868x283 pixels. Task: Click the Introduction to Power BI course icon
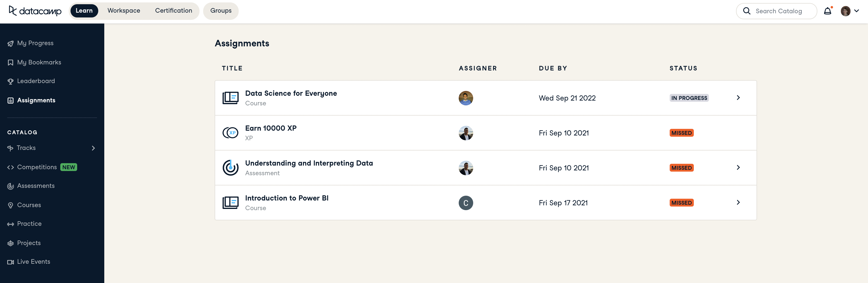(x=231, y=203)
